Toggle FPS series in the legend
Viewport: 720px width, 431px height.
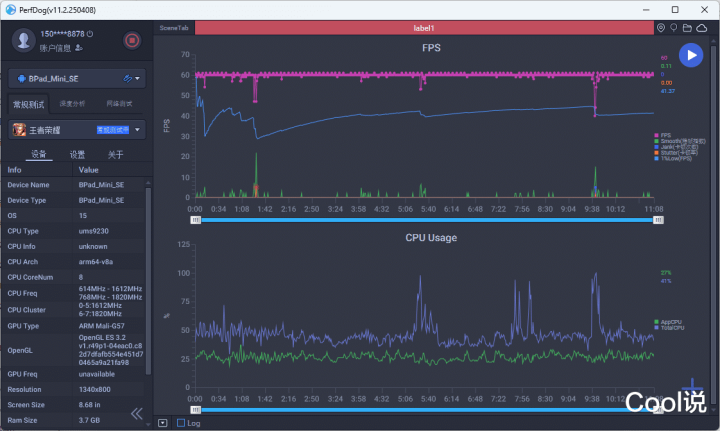click(x=662, y=135)
